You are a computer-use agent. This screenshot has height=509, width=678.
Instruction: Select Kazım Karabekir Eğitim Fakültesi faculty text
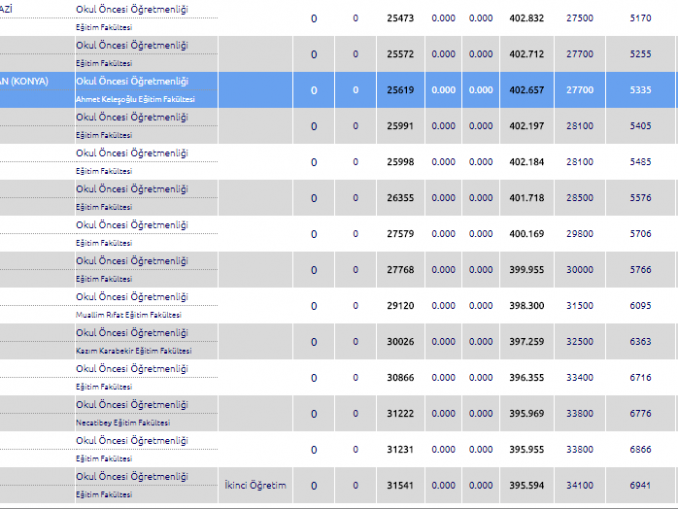pyautogui.click(x=133, y=351)
